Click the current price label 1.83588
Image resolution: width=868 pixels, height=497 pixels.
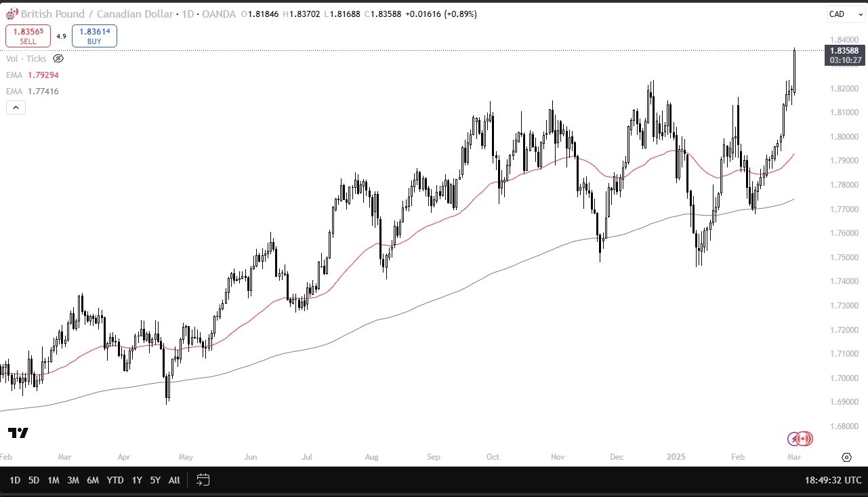coord(844,51)
